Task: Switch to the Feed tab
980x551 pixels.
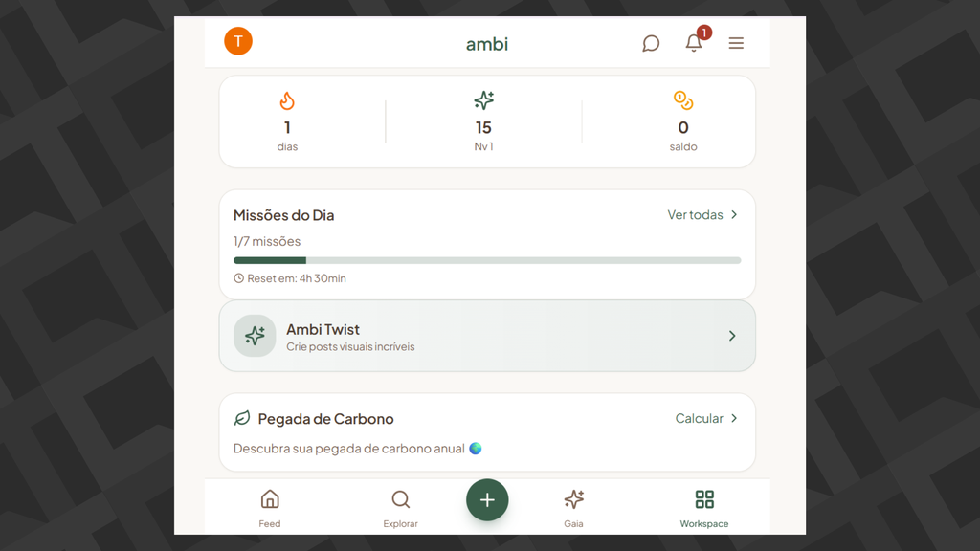Action: [269, 506]
